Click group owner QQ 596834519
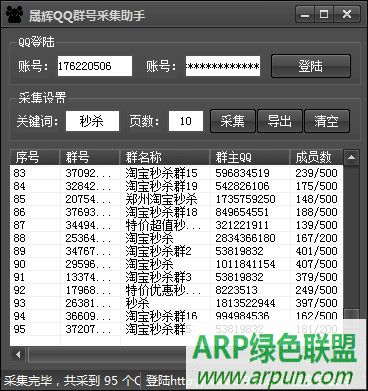Screen dimensions: 368x391 click(x=242, y=173)
